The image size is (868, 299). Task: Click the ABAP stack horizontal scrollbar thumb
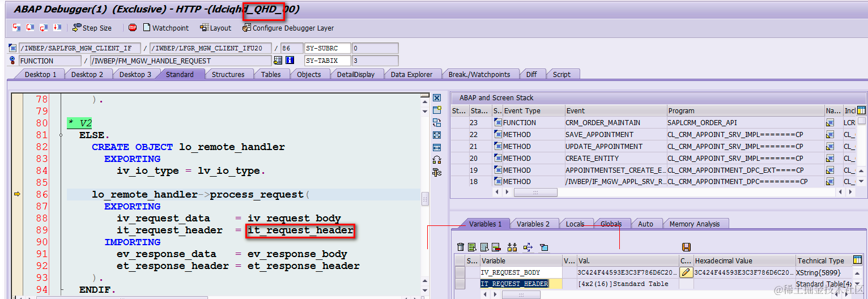click(x=535, y=193)
